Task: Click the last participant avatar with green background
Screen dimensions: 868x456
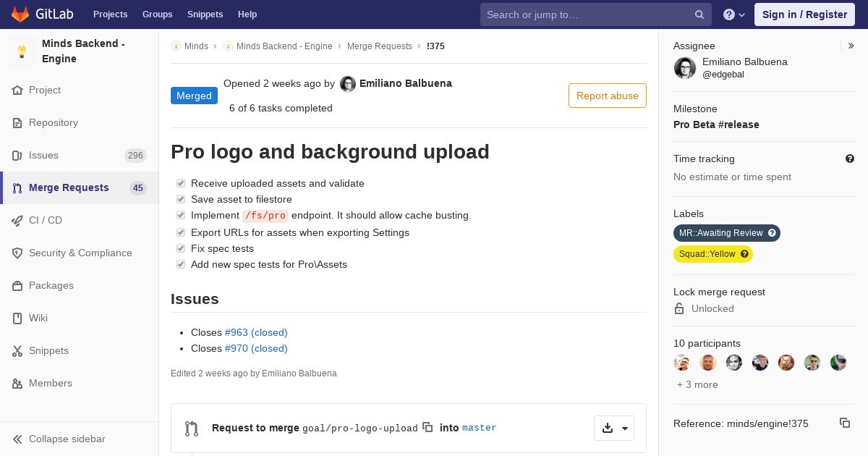Action: (838, 363)
